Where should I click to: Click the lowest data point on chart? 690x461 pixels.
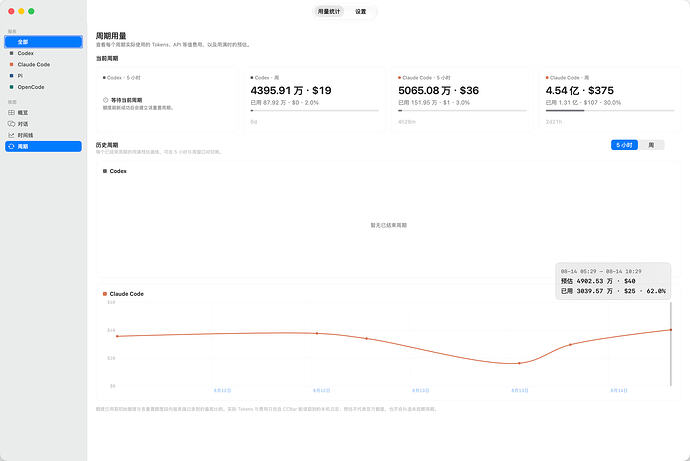(519, 363)
